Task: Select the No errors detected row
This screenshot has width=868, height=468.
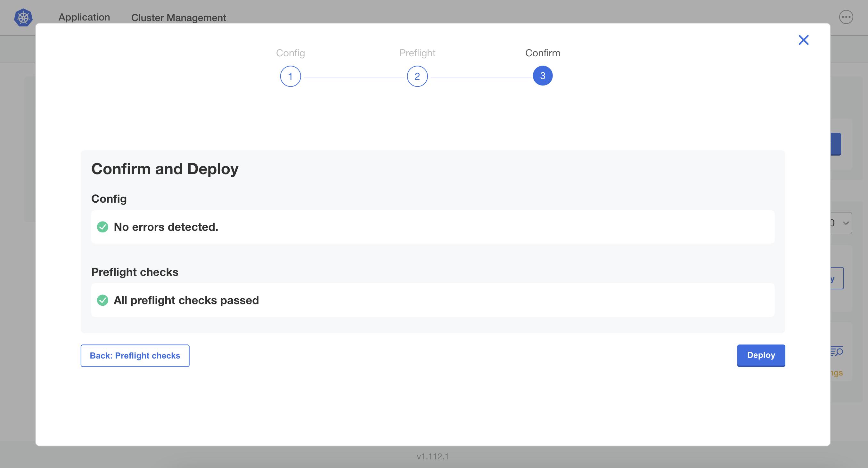Action: [432, 227]
